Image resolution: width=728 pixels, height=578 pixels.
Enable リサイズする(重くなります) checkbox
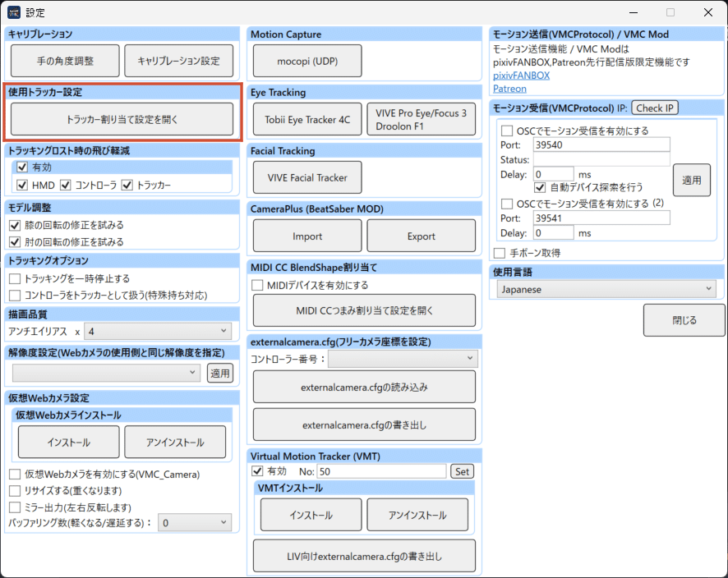tap(15, 491)
